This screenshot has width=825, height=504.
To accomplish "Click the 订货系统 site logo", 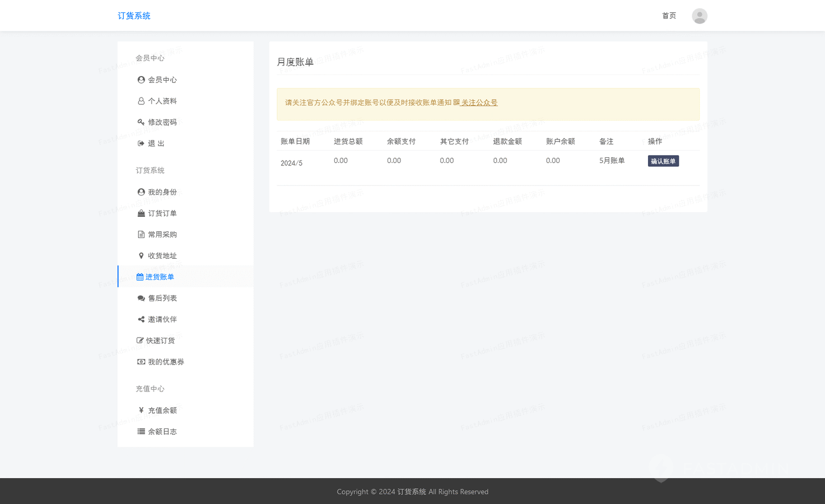I will [x=134, y=16].
